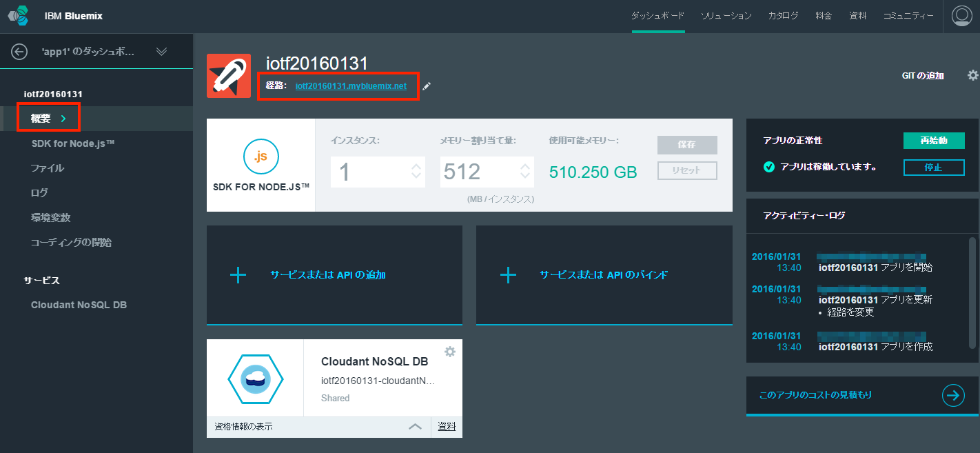Click the iotf20160131-cloudantN… service name

tap(378, 381)
